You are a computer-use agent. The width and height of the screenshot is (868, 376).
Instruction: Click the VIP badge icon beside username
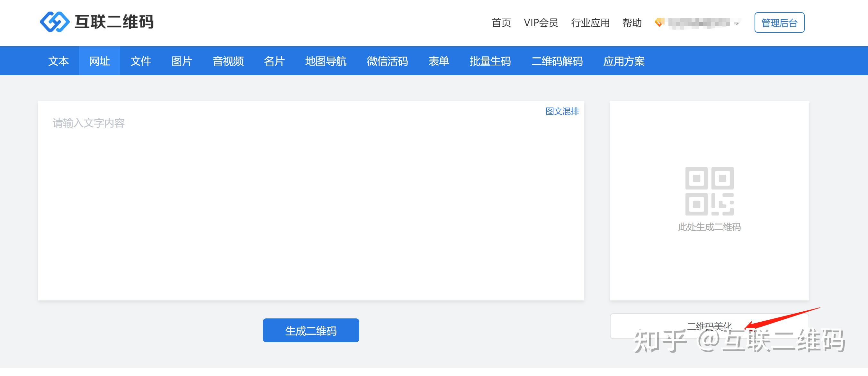pyautogui.click(x=659, y=23)
